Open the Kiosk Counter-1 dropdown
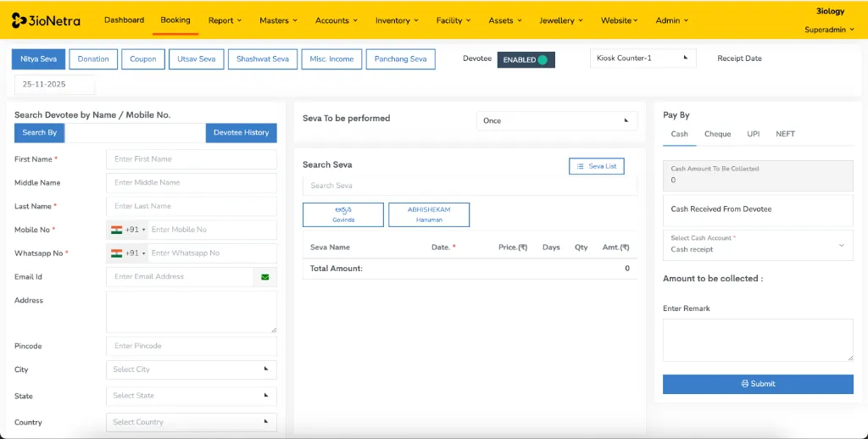868x439 pixels. [643, 58]
